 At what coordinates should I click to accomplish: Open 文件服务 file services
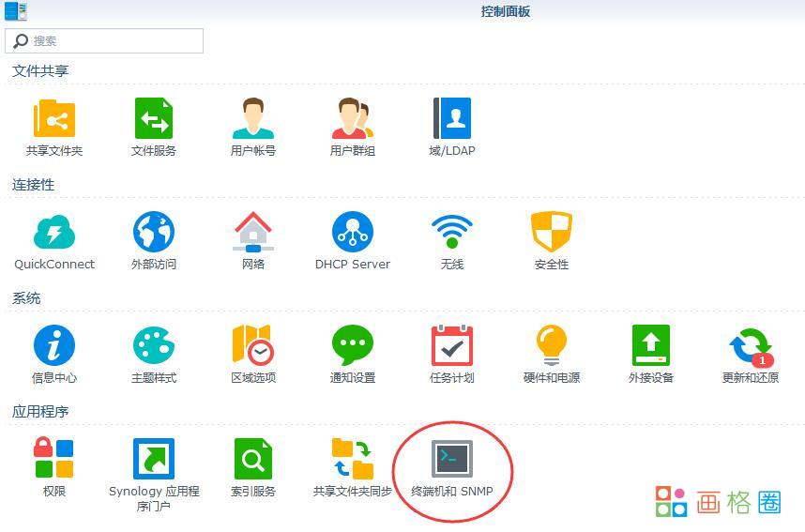tap(154, 118)
